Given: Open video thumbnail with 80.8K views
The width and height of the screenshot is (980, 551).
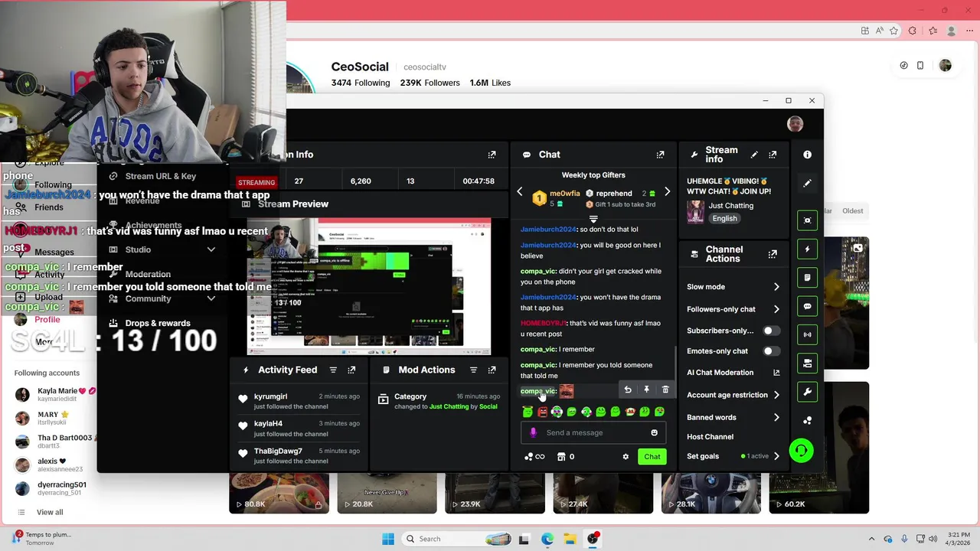Looking at the screenshot, I should click(x=279, y=493).
